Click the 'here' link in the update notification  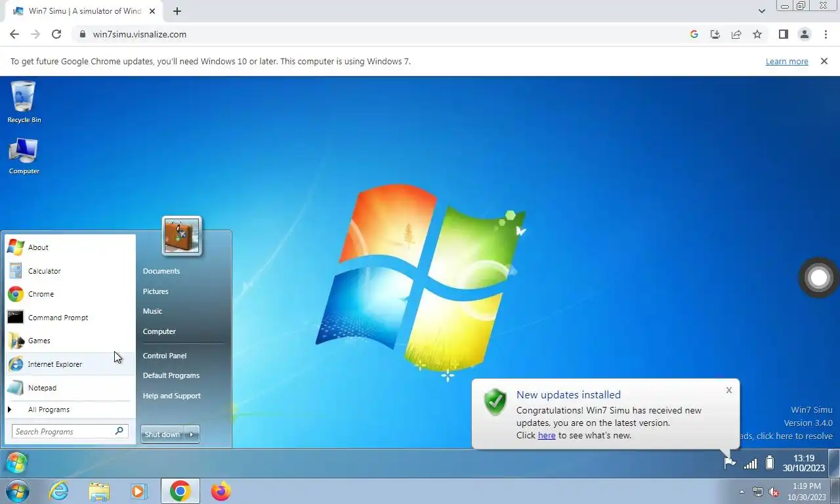pyautogui.click(x=547, y=435)
